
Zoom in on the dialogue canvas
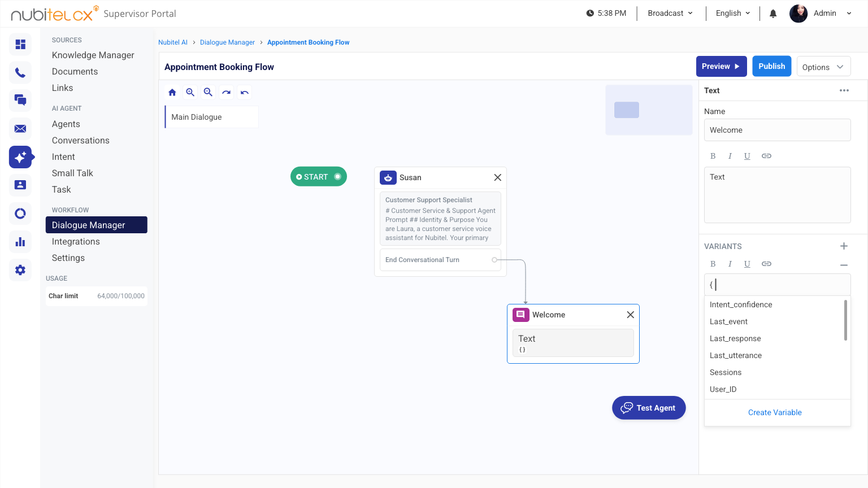tap(190, 92)
